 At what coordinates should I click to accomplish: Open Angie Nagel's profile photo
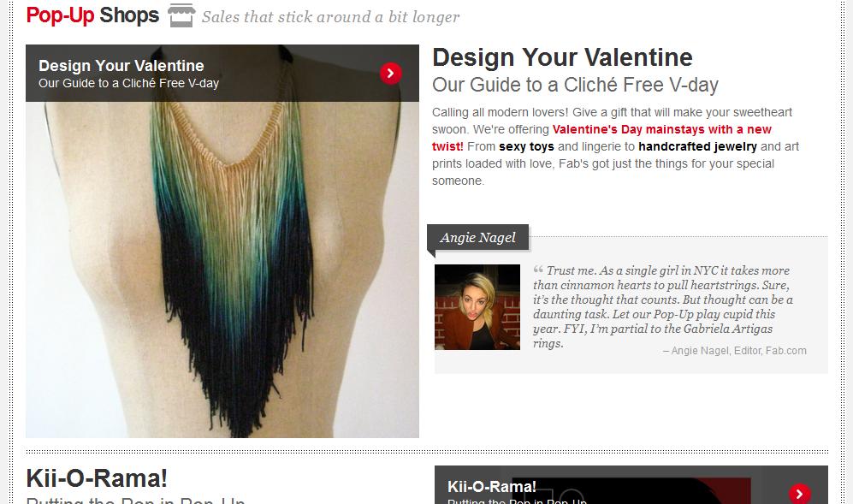[477, 307]
